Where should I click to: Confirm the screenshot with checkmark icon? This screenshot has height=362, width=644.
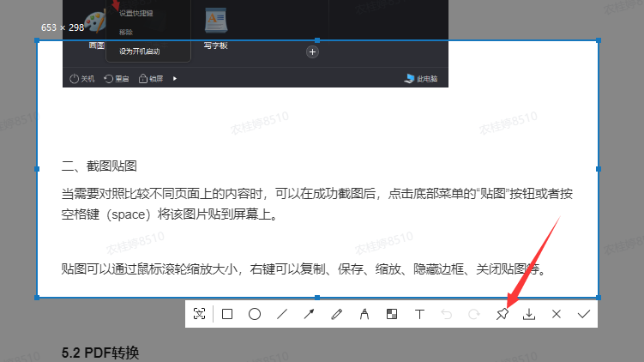click(x=584, y=314)
